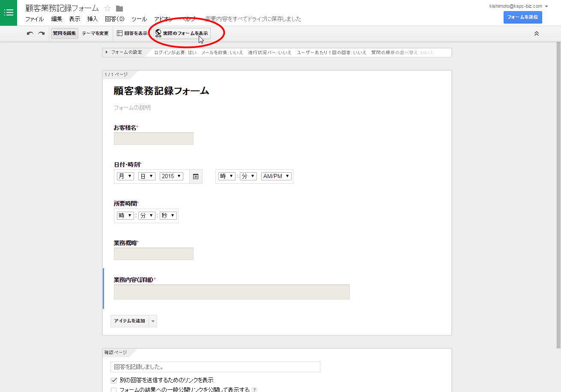This screenshot has width=561, height=392.
Task: Click the 業務概略 text field
Action: [154, 254]
